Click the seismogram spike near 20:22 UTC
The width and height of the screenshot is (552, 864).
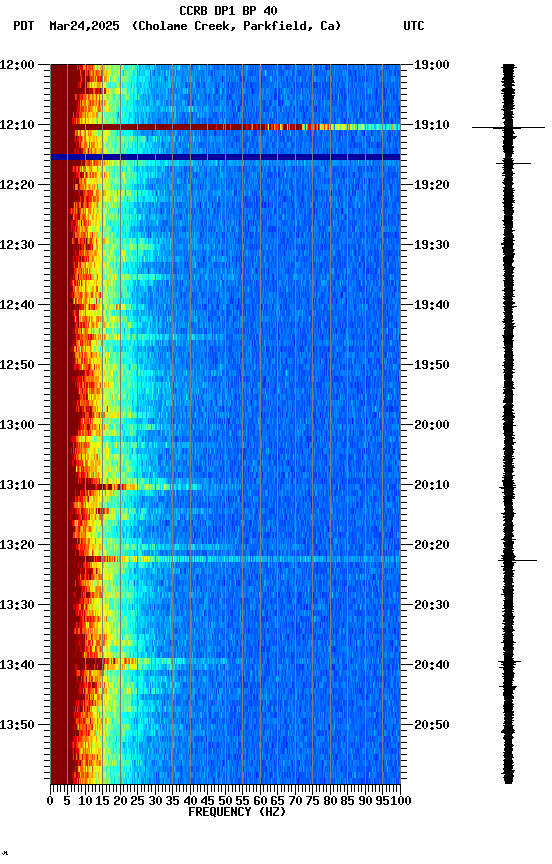(518, 561)
